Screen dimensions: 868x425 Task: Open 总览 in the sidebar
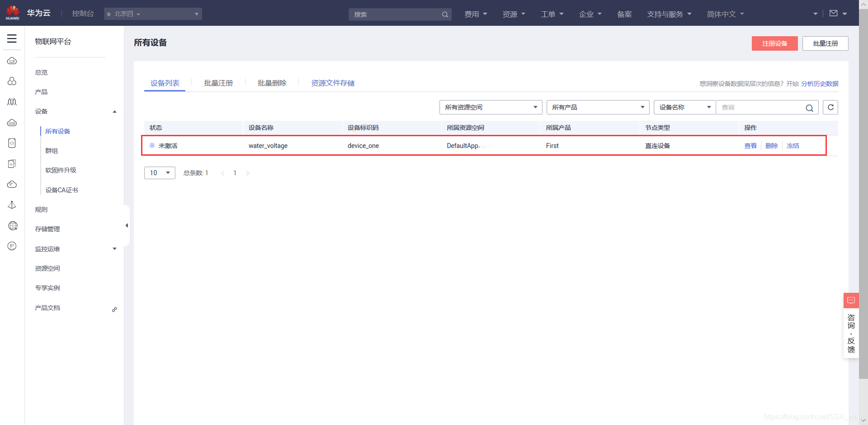(x=41, y=72)
